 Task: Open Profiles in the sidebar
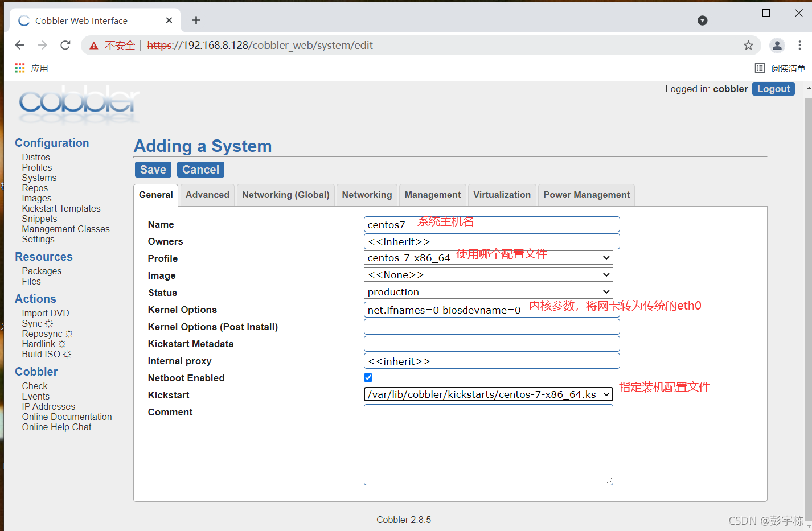(37, 167)
